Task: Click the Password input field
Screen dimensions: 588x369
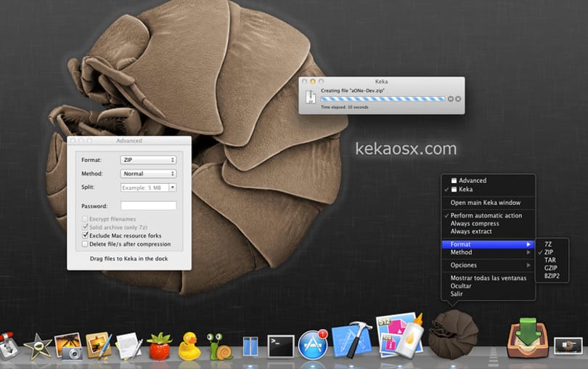Action: pos(149,206)
